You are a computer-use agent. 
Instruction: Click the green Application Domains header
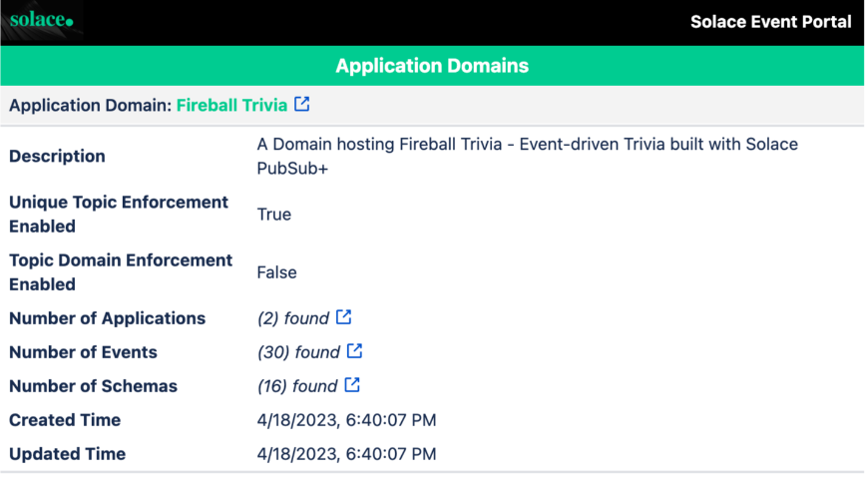[432, 66]
